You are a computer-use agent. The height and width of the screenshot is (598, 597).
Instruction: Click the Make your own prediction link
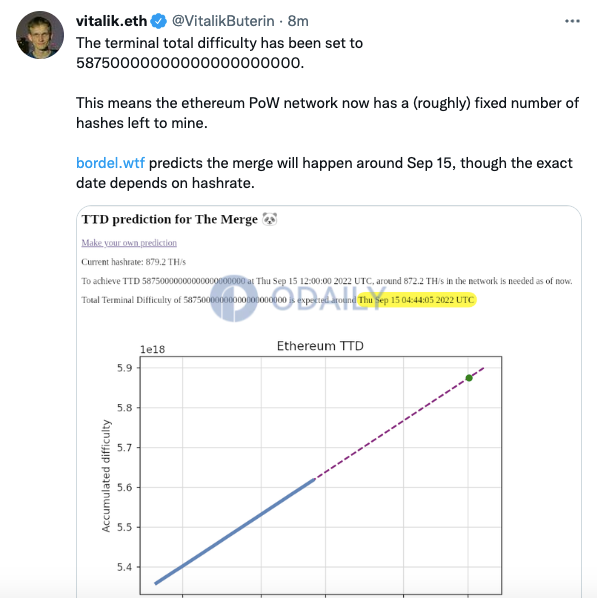[129, 243]
